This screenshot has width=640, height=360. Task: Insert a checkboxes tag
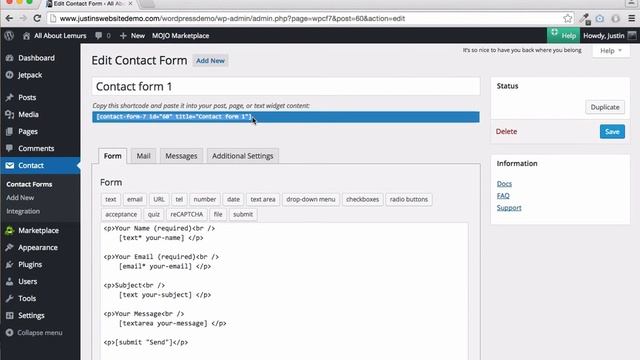coord(362,200)
